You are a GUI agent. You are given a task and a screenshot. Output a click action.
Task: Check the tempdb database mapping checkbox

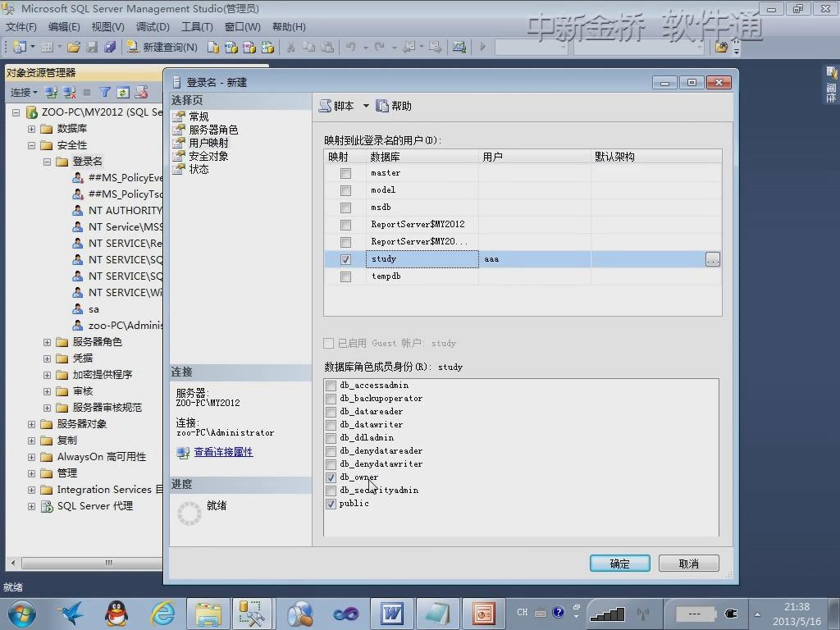[345, 276]
